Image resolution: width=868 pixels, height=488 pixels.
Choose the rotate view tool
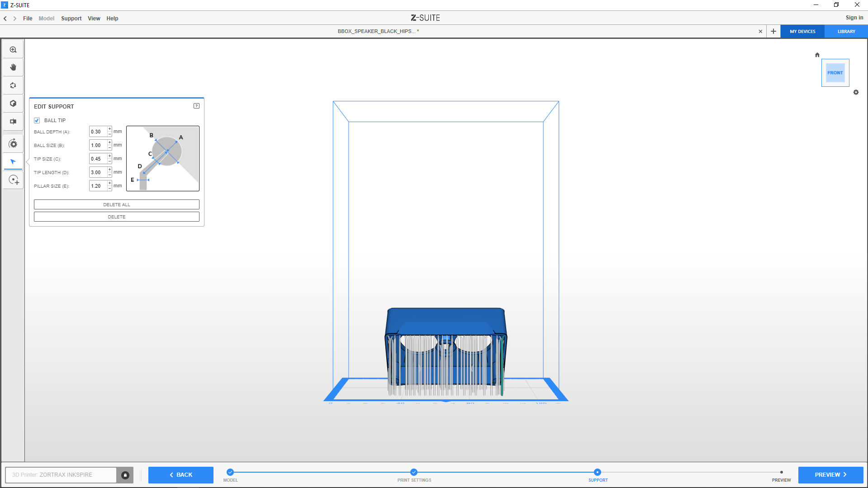click(x=13, y=85)
